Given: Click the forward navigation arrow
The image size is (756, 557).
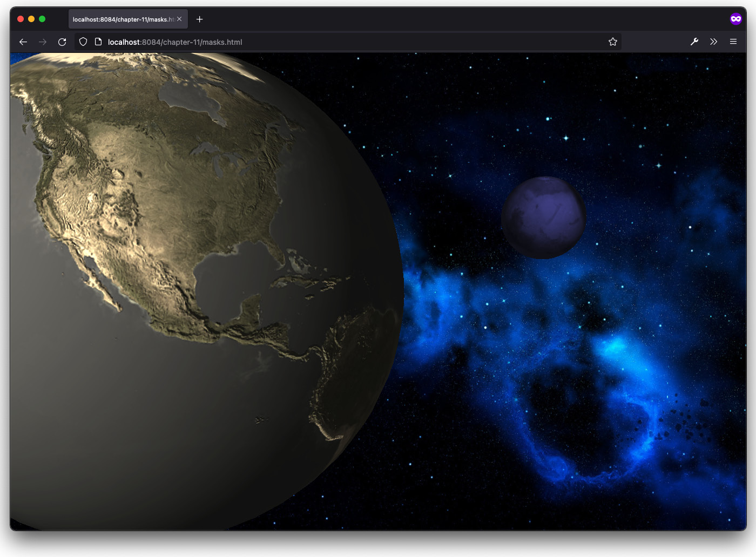Looking at the screenshot, I should (x=43, y=42).
